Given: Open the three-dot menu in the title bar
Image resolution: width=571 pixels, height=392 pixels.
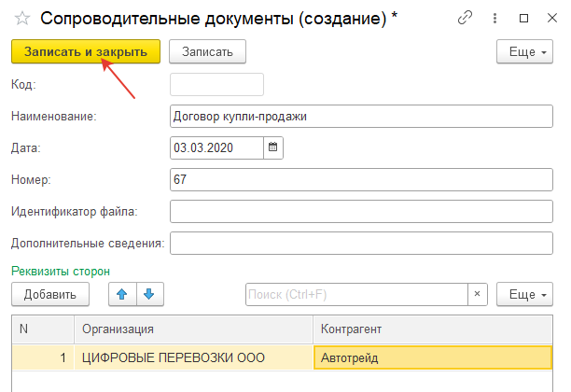Looking at the screenshot, I should pyautogui.click(x=494, y=19).
